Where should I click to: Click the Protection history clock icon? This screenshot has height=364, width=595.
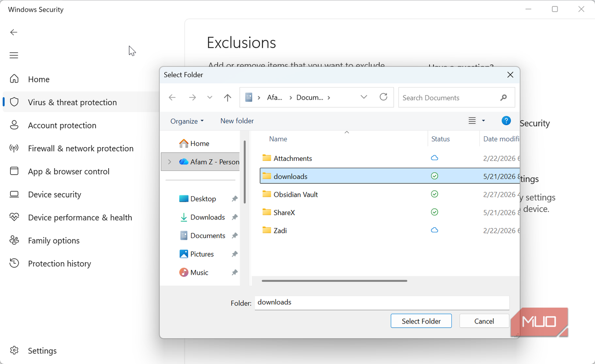(14, 264)
